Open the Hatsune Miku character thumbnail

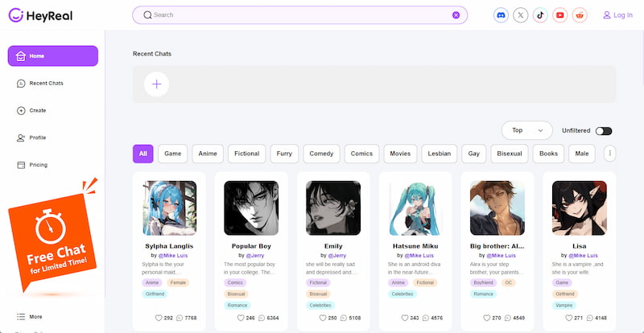tap(415, 208)
